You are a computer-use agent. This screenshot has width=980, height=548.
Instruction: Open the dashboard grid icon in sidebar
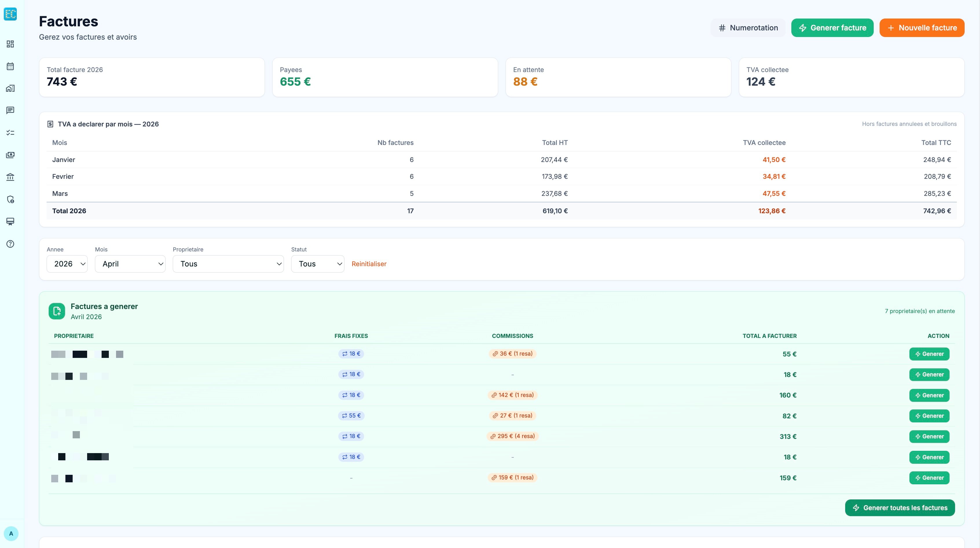10,44
